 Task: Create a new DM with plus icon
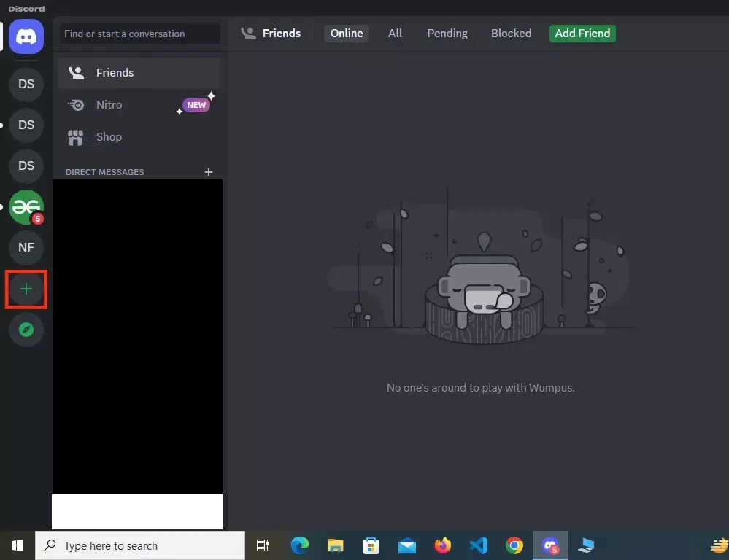208,172
